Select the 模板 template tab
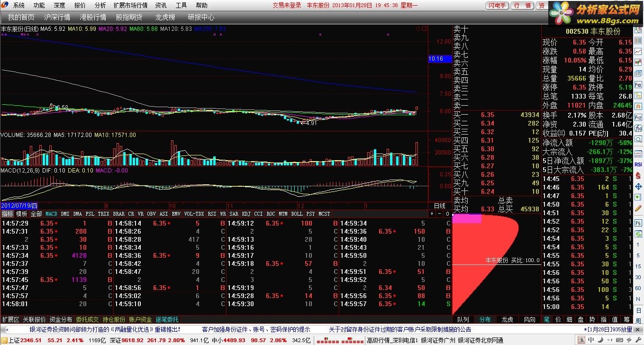Viewport: 644px width, 345px height. [x=22, y=214]
